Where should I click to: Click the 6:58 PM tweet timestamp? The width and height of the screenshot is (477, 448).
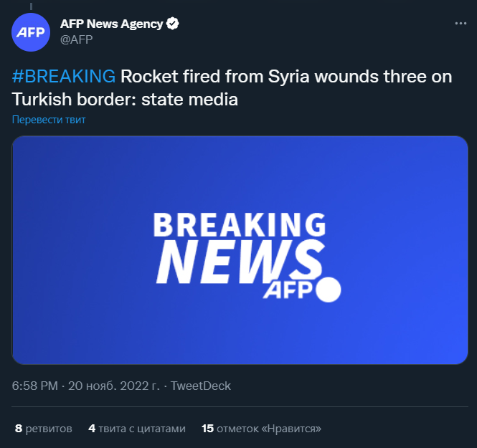pos(35,386)
